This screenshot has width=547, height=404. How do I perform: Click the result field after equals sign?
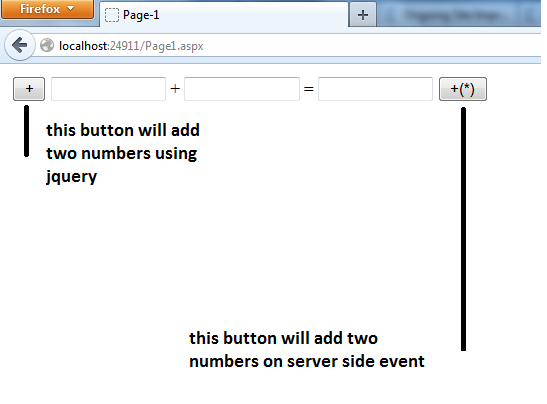click(x=375, y=89)
